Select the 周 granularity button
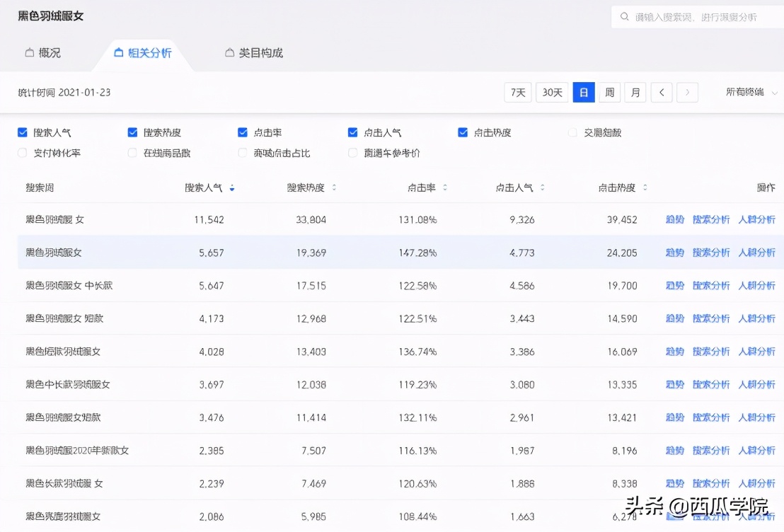 coord(609,93)
